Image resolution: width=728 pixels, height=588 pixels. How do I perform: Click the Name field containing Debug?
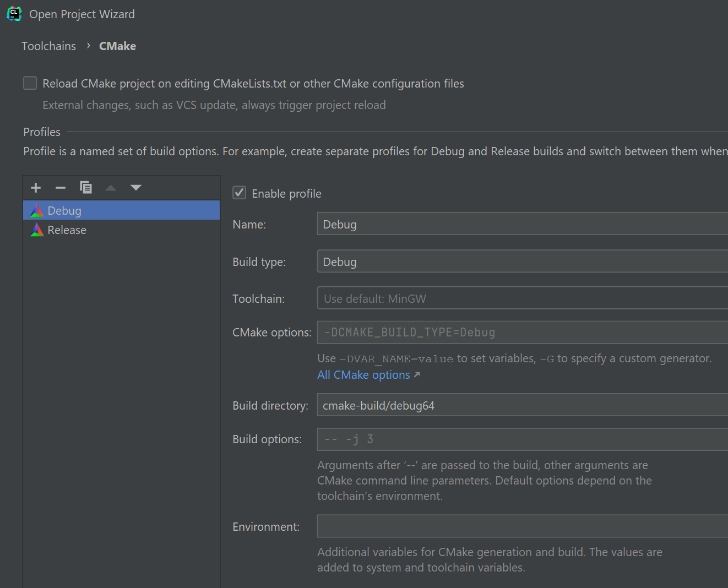pyautogui.click(x=522, y=224)
